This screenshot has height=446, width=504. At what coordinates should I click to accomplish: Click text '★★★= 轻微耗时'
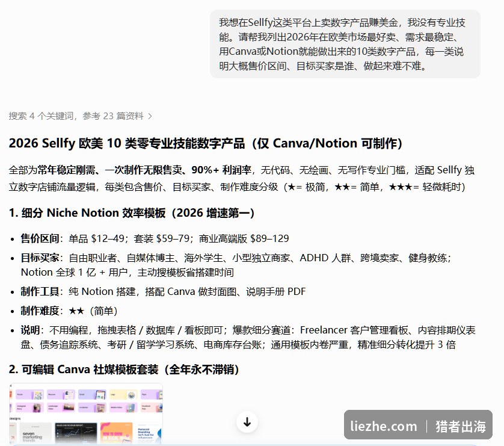(x=425, y=187)
